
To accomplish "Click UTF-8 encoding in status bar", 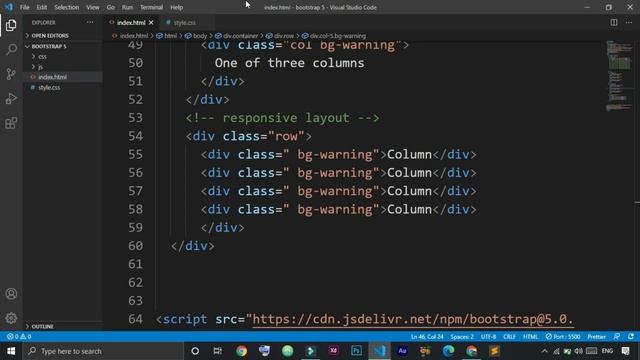I will [x=488, y=337].
